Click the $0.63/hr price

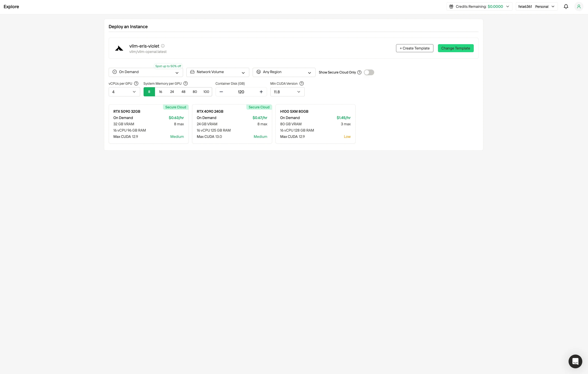176,118
